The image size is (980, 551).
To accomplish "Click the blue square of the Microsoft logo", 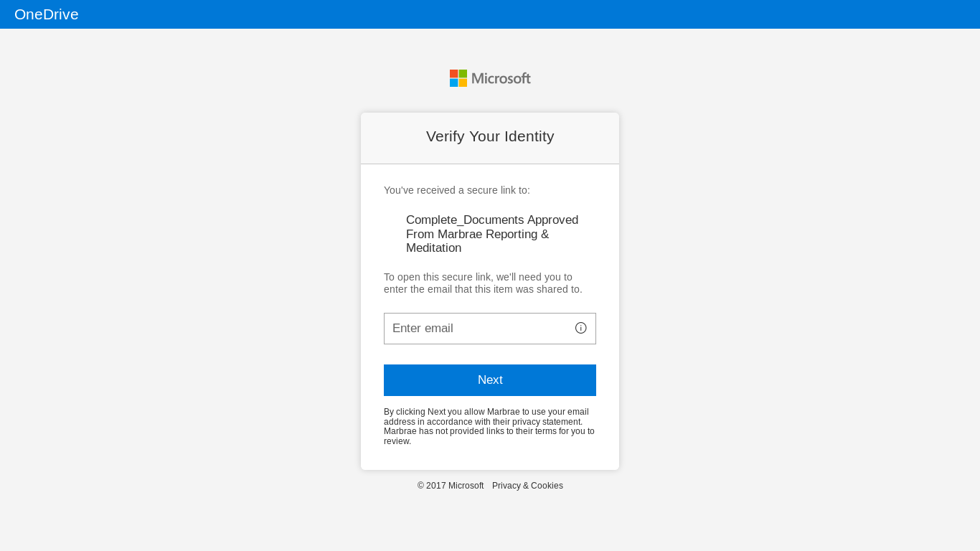I will click(x=454, y=83).
